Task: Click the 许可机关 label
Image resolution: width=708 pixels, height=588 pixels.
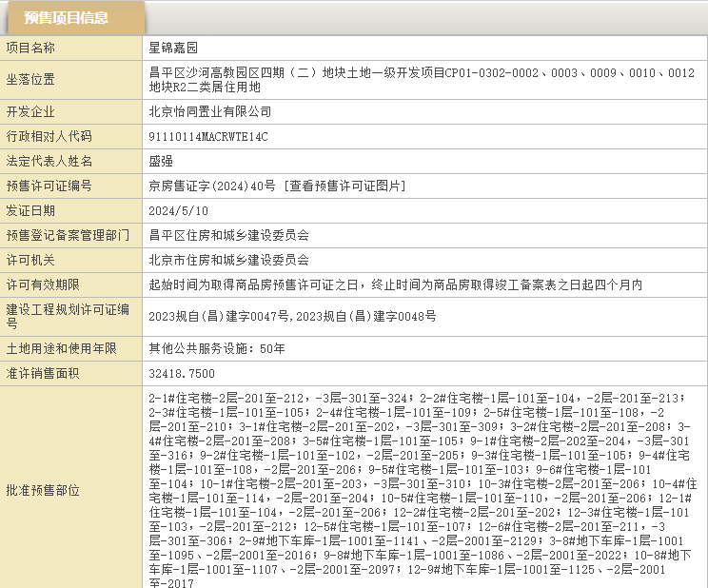Action: click(x=30, y=260)
